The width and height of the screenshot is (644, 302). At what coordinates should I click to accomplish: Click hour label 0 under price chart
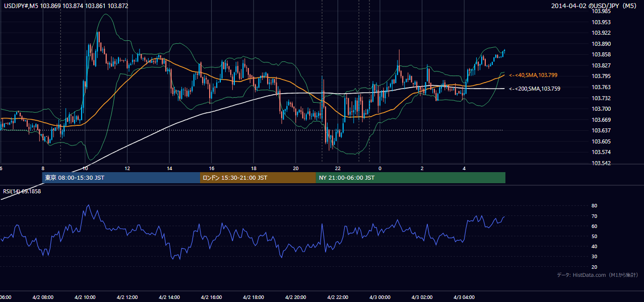[380, 168]
